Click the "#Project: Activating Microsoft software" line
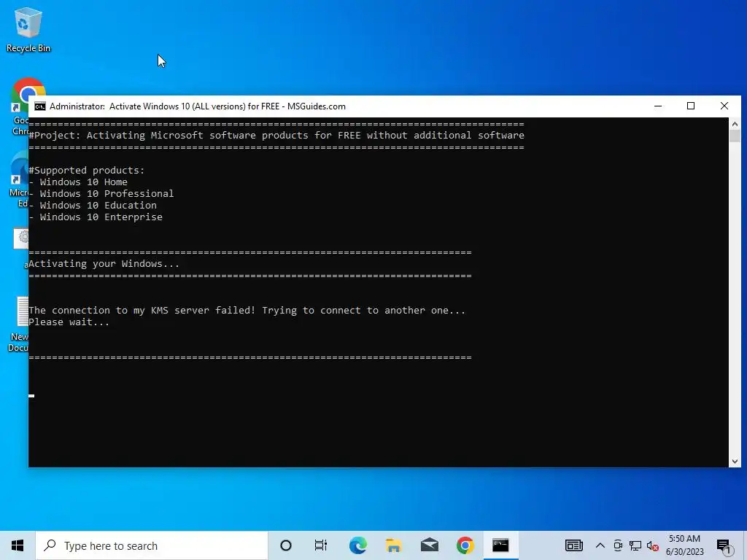 (276, 135)
